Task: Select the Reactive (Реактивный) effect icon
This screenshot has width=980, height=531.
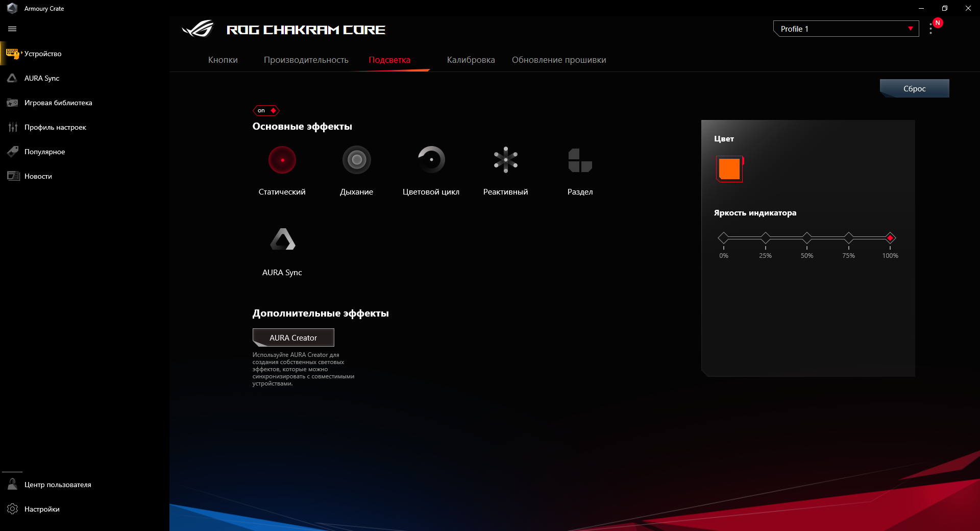Action: coord(506,160)
